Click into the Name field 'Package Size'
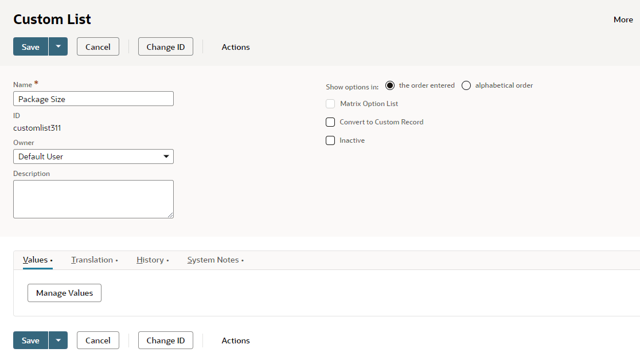The width and height of the screenshot is (640, 364). [93, 99]
